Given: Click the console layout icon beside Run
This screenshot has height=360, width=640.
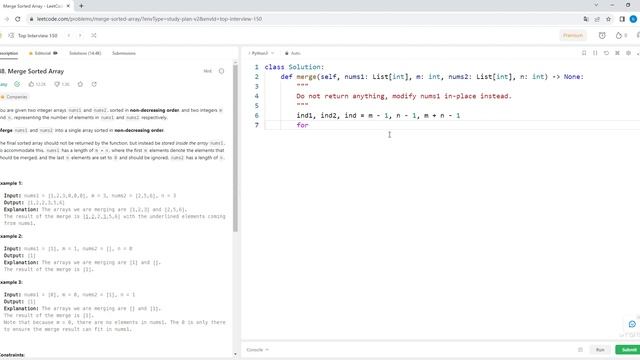Looking at the screenshot, I should pos(580,350).
